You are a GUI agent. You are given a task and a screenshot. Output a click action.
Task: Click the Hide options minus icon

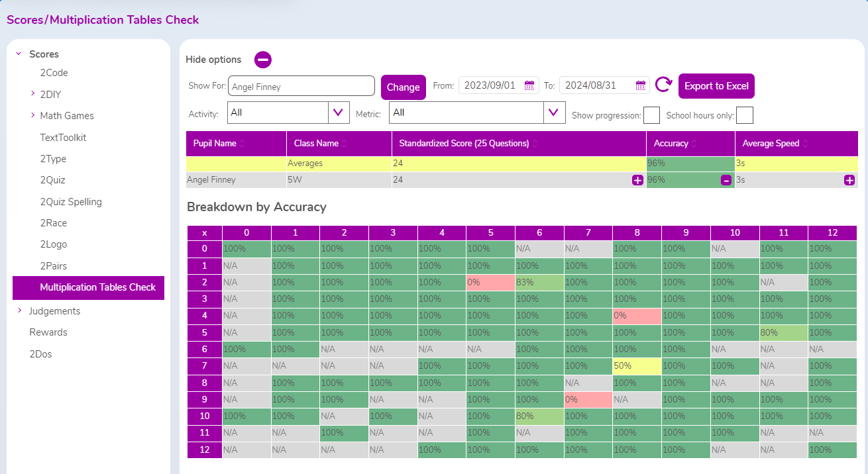pyautogui.click(x=263, y=60)
